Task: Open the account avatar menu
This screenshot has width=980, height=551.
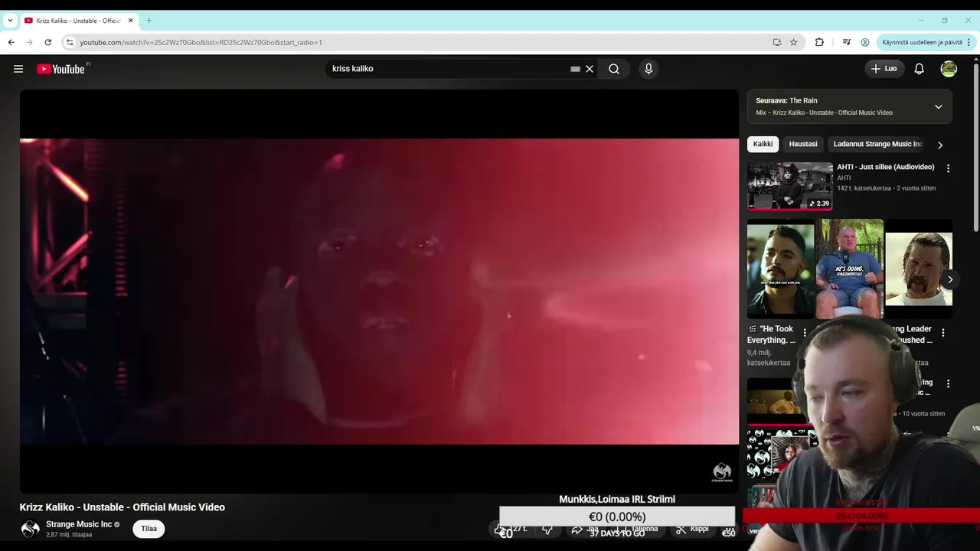Action: pyautogui.click(x=949, y=69)
